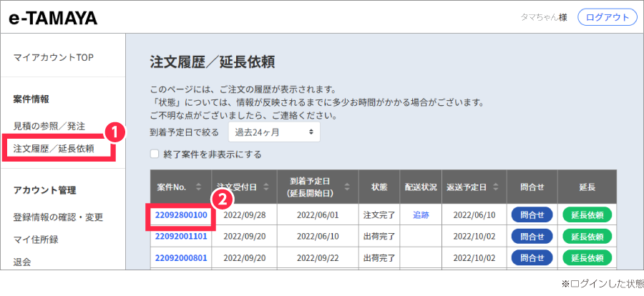The height and width of the screenshot is (296, 644).
Task: Click 問合せ button for order 22092001101
Action: tap(532, 236)
